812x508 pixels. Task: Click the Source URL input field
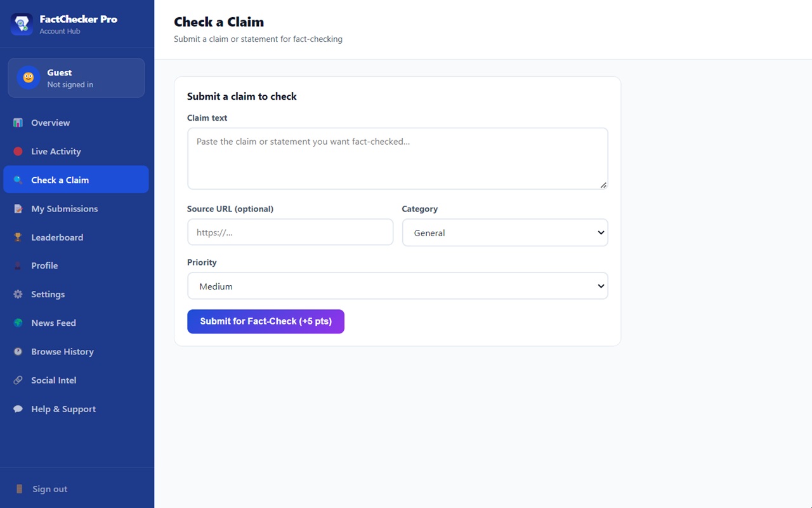click(291, 232)
